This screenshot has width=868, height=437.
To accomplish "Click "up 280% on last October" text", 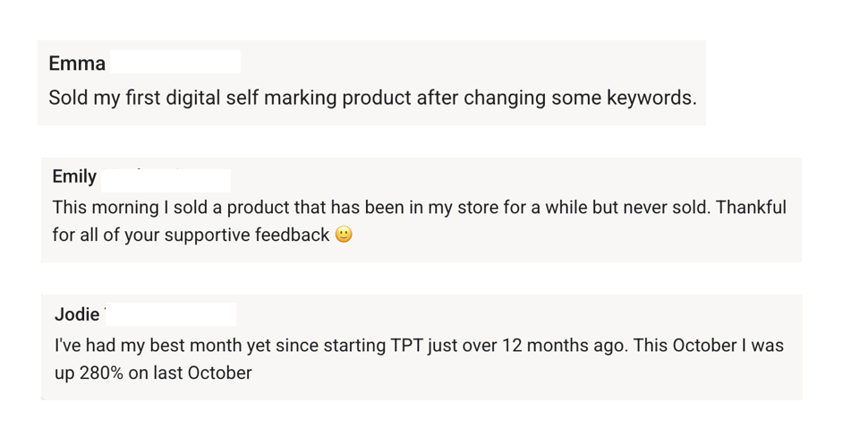I will click(153, 373).
